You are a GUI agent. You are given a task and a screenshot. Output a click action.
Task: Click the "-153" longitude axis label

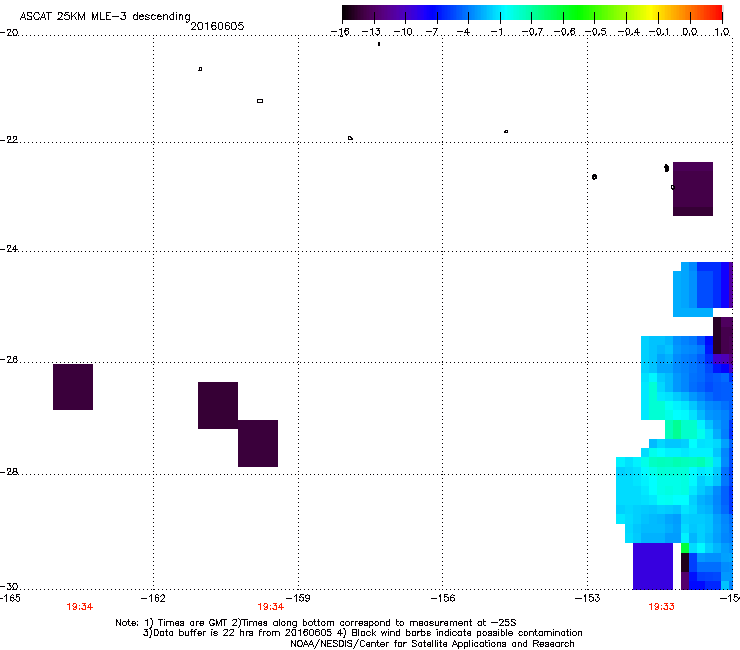588,599
